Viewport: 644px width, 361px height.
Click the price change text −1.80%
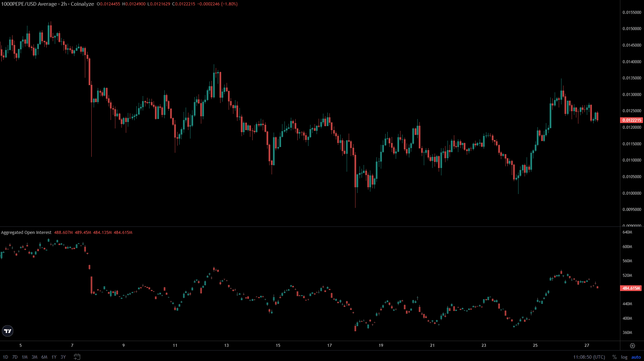tap(229, 4)
